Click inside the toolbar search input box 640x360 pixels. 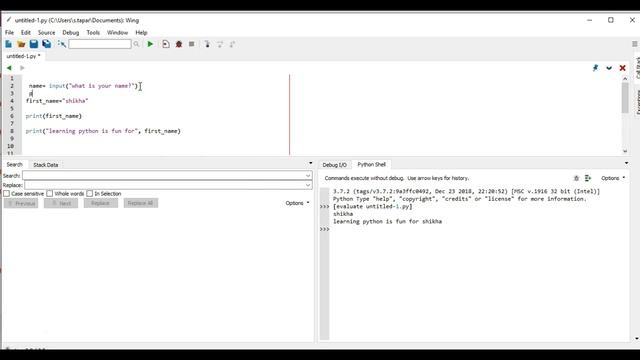(x=100, y=44)
